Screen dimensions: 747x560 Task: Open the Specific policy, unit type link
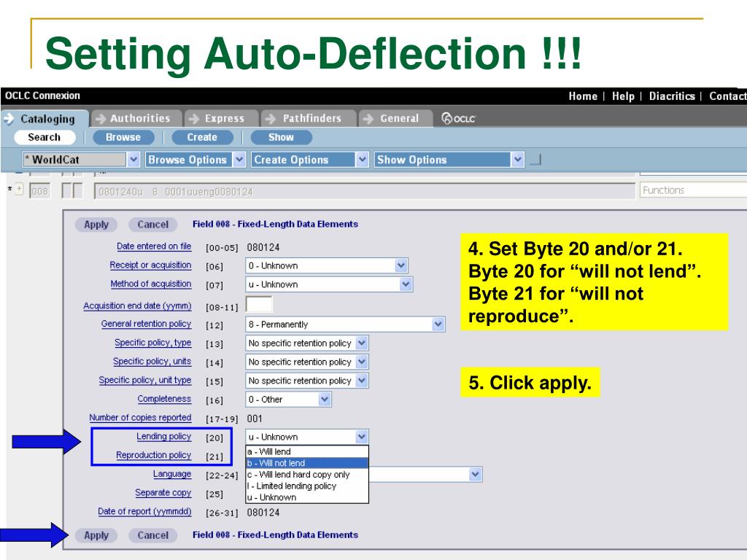click(145, 380)
